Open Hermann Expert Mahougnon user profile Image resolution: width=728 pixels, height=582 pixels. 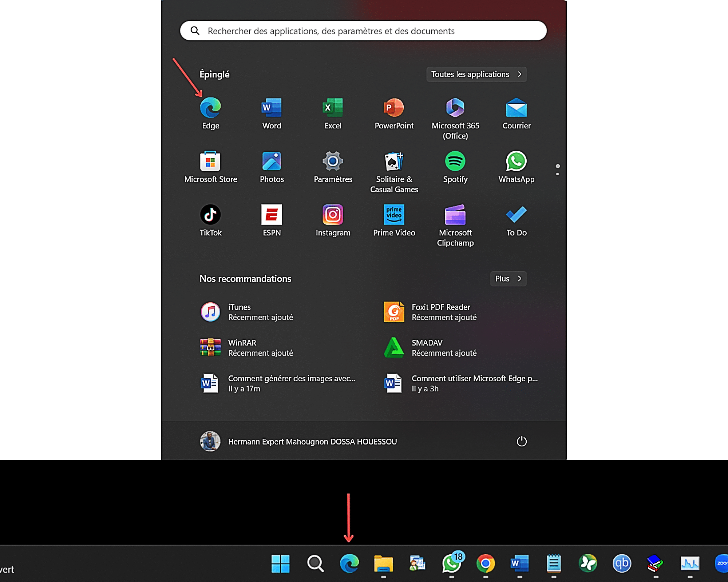click(298, 441)
